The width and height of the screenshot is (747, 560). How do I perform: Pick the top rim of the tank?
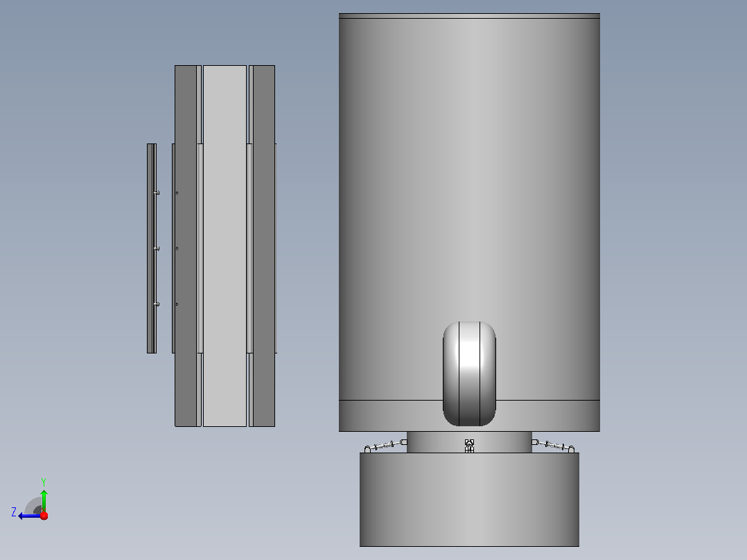click(469, 16)
